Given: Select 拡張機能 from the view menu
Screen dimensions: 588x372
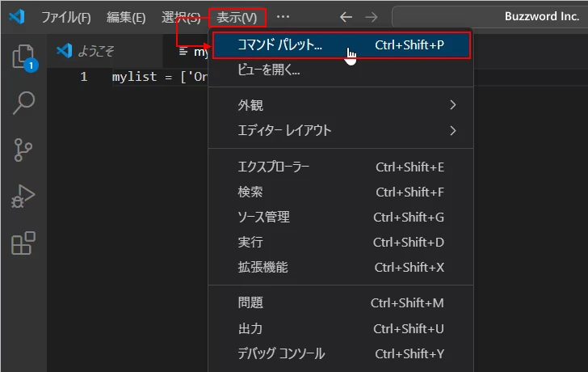Looking at the screenshot, I should pos(341,267).
